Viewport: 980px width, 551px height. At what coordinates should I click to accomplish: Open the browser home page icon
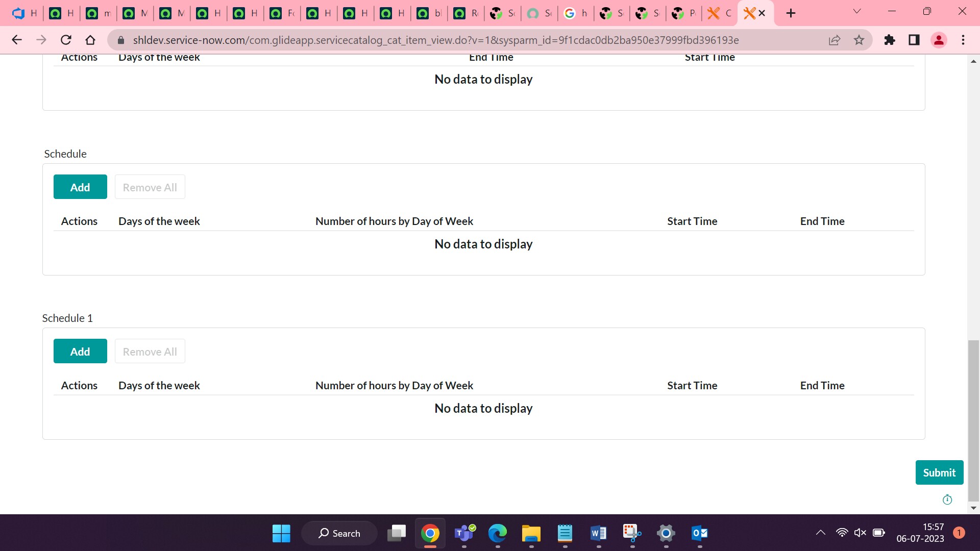(90, 40)
